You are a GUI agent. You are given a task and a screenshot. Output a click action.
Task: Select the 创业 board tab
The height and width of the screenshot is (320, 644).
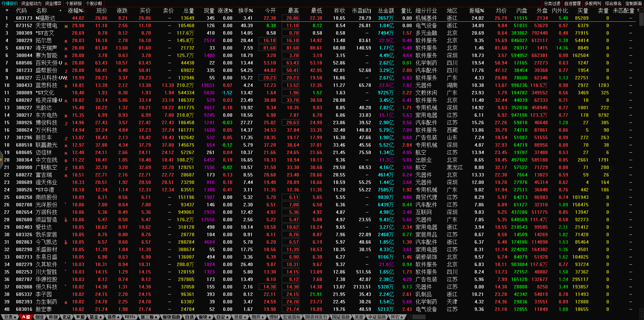click(x=40, y=317)
